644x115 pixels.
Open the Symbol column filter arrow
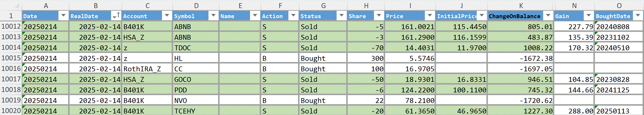pos(213,16)
